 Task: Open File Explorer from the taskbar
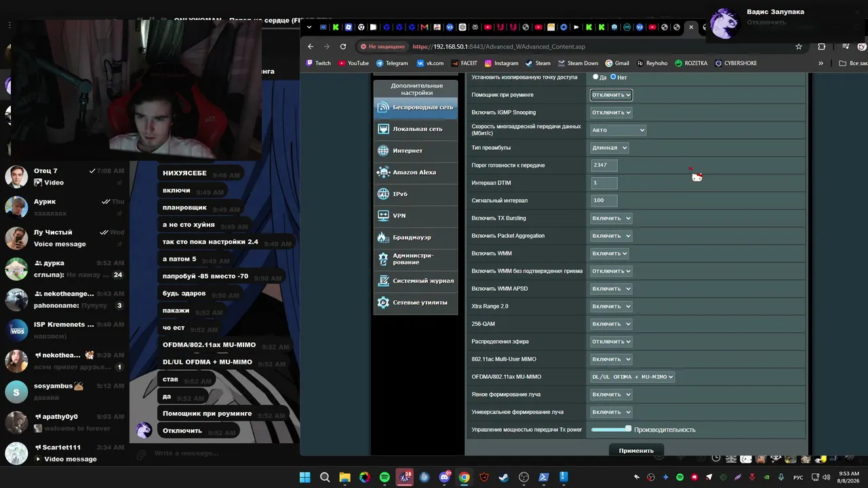coord(345,477)
